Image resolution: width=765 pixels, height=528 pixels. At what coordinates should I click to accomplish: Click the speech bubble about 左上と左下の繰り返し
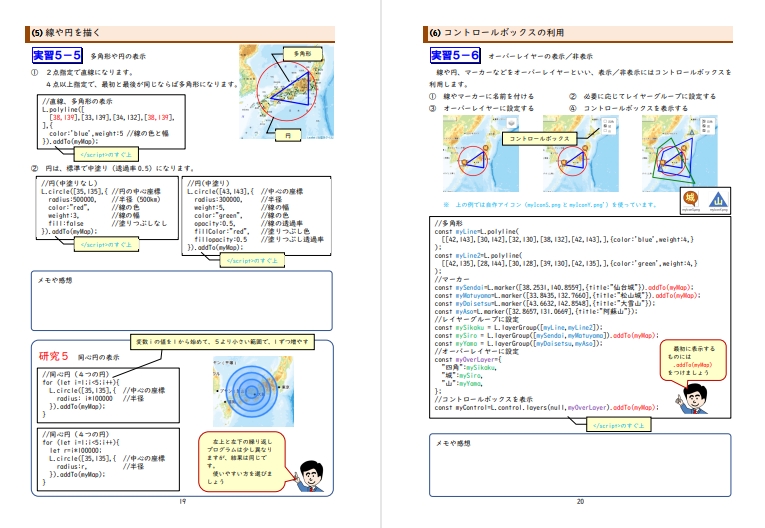[x=241, y=461]
